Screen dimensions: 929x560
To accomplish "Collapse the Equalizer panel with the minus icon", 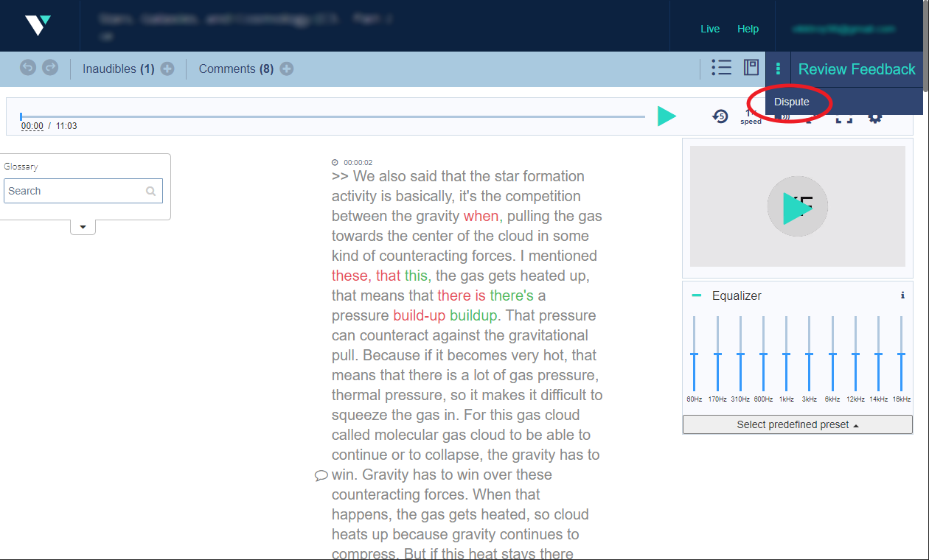I will click(x=696, y=295).
